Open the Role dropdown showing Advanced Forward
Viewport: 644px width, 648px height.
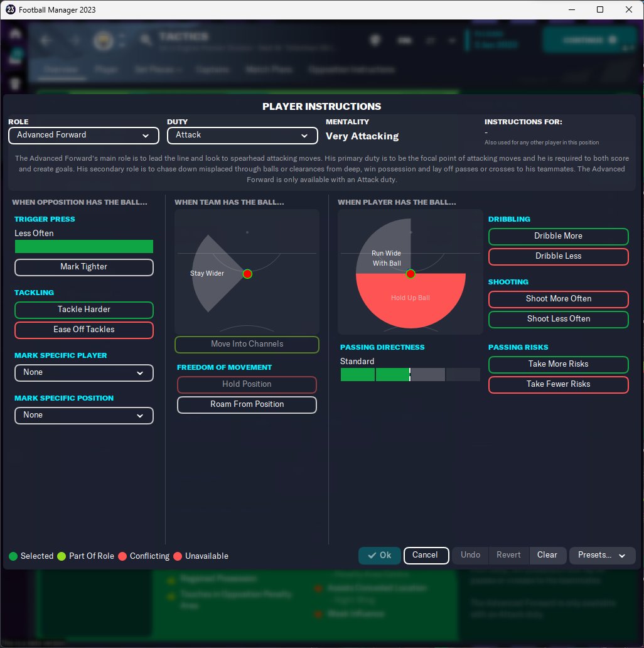point(83,136)
